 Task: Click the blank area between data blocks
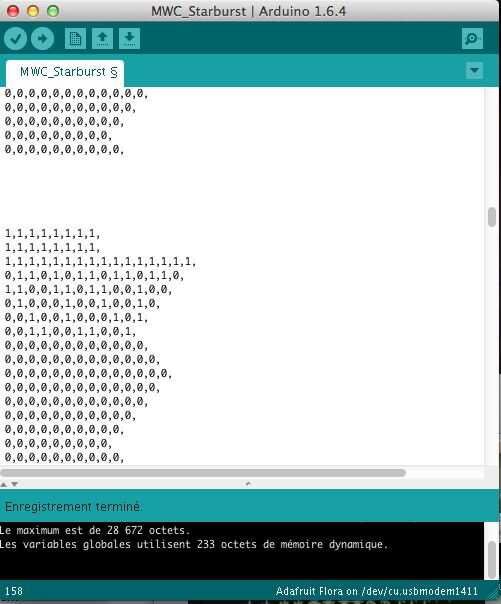[x=243, y=191]
